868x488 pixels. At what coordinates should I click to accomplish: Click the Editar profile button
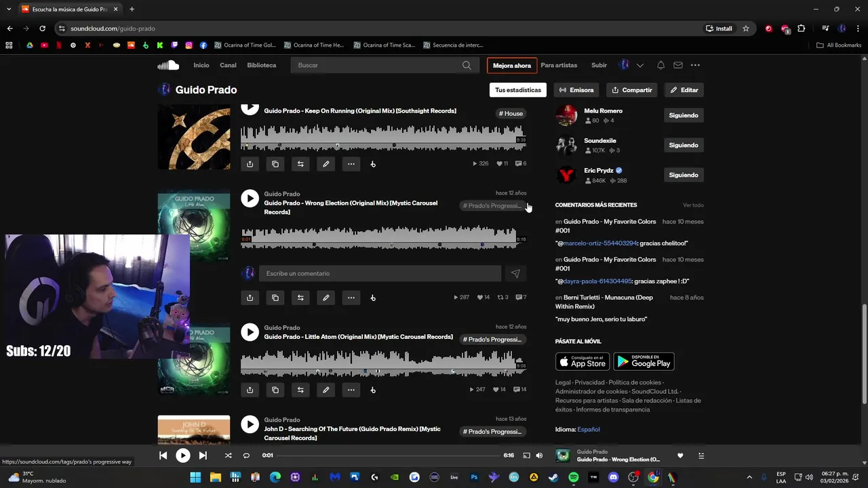click(684, 89)
